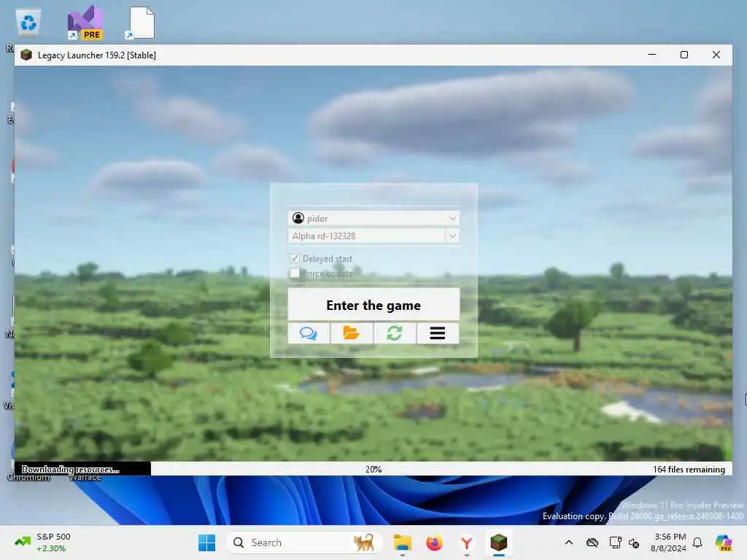This screenshot has height=560, width=747.
Task: Open the support chat bubbles icon
Action: (x=309, y=332)
